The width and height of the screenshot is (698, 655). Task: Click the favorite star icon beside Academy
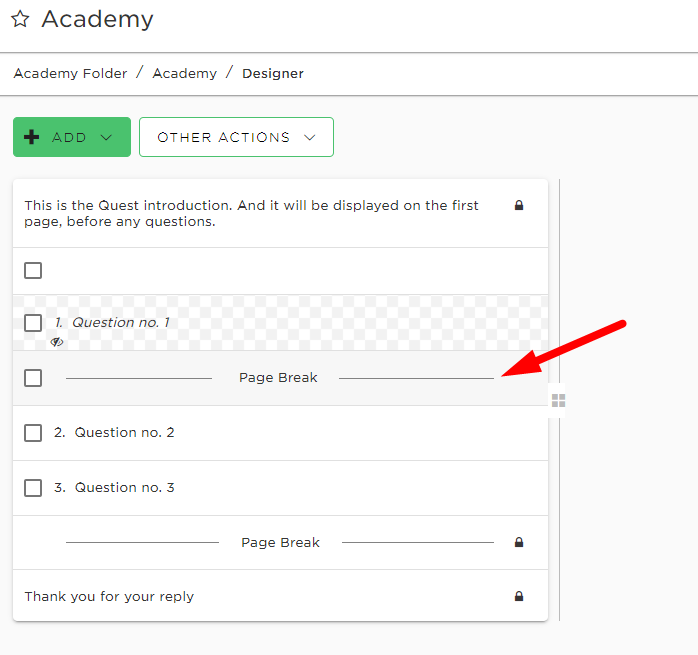(20, 19)
